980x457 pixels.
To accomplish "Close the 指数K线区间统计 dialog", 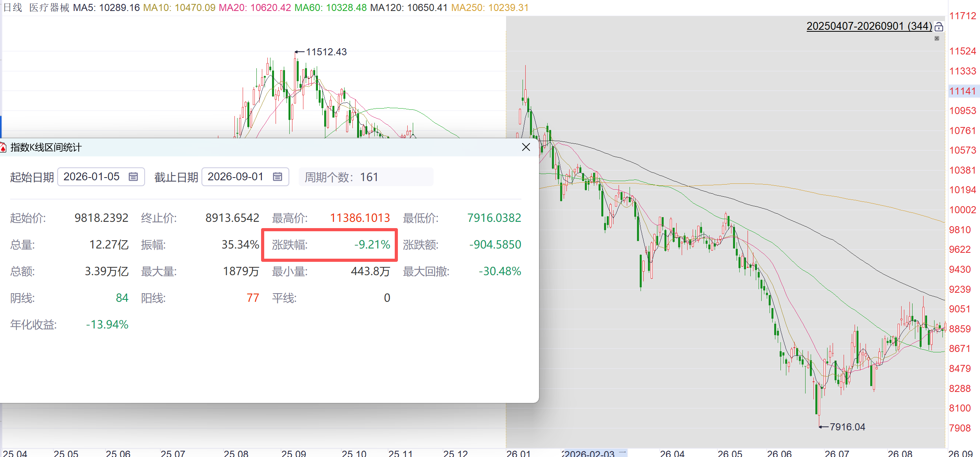I will [x=526, y=147].
